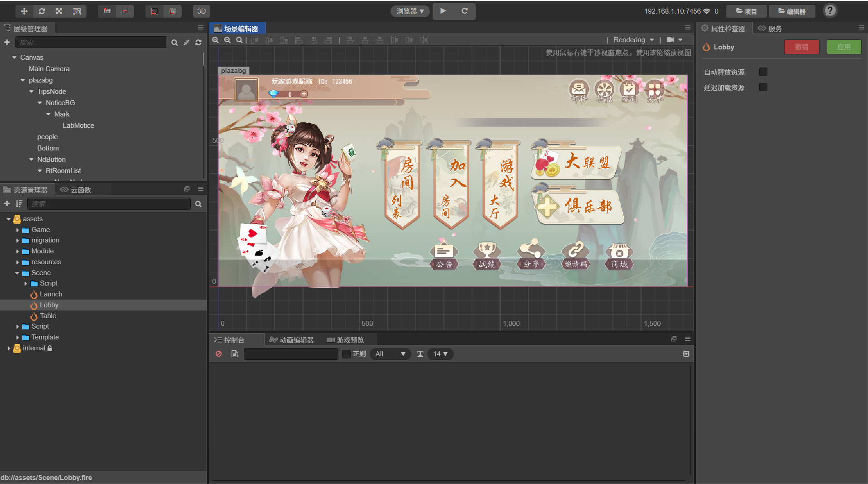Focus the assets search field

[x=109, y=203]
